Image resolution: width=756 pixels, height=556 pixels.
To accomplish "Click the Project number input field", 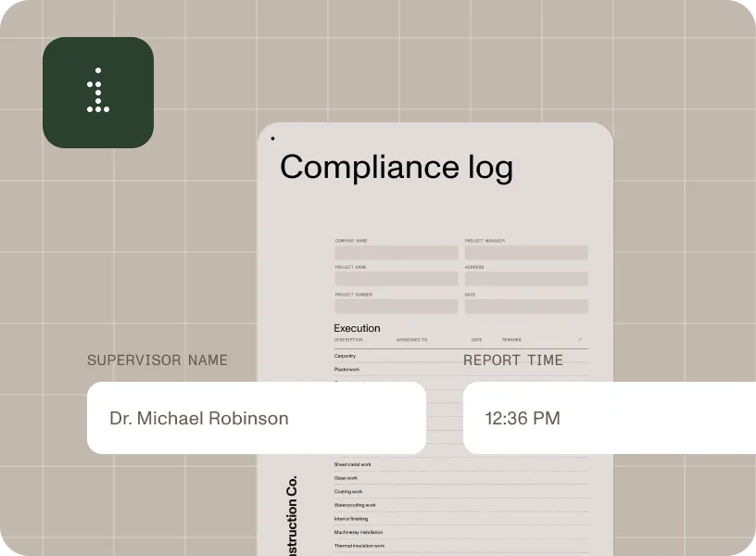I will click(x=396, y=306).
